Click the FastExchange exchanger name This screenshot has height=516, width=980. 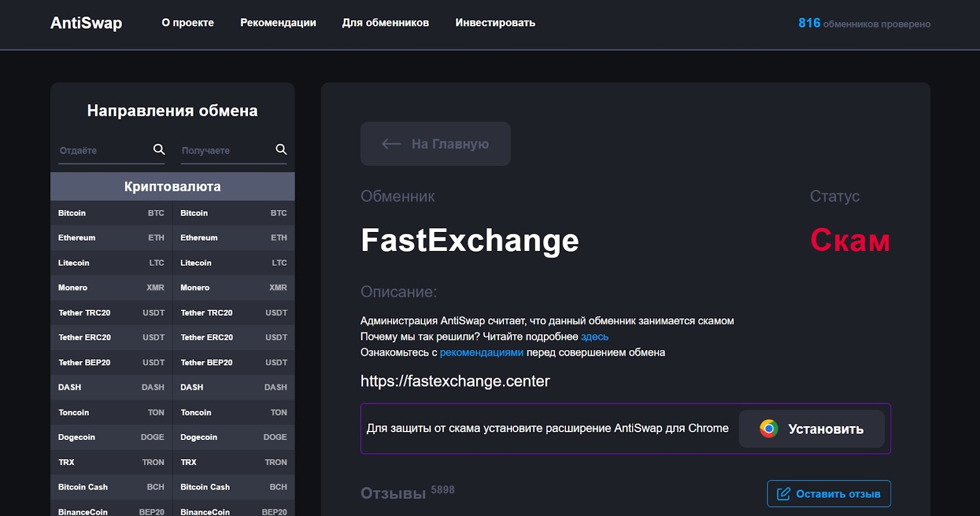click(470, 240)
